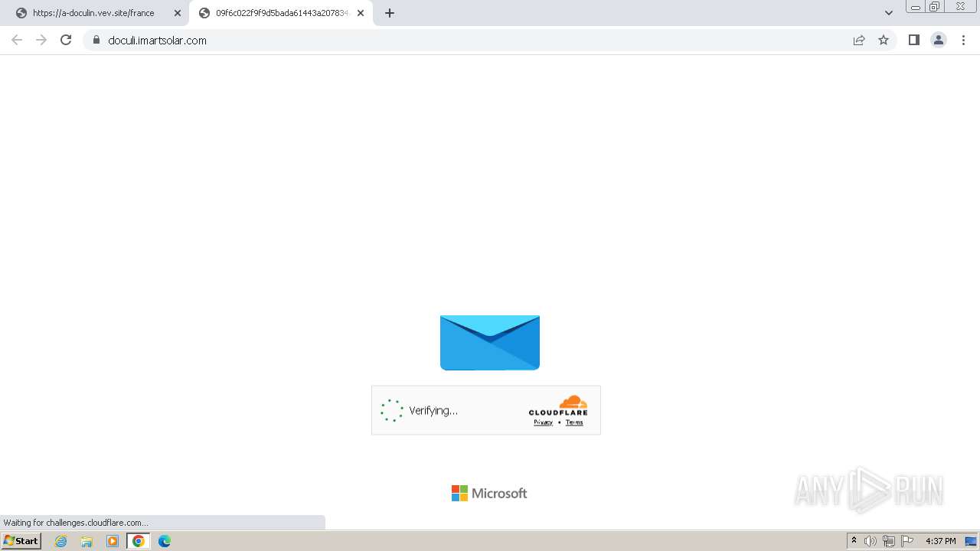Expand the tab search dropdown
This screenshot has width=980, height=551.
click(889, 13)
